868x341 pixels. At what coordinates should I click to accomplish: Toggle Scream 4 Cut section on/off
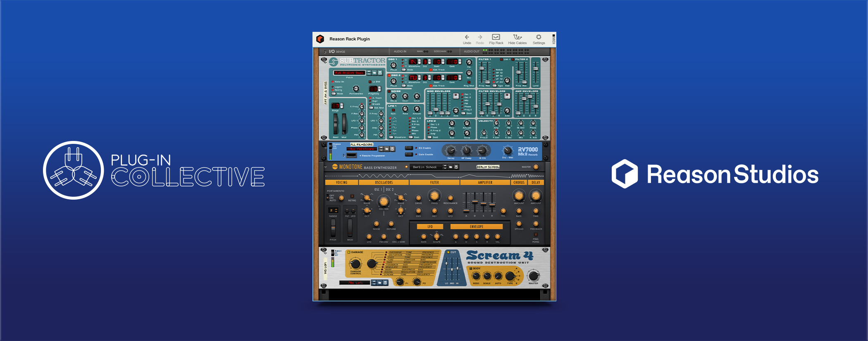(448, 252)
